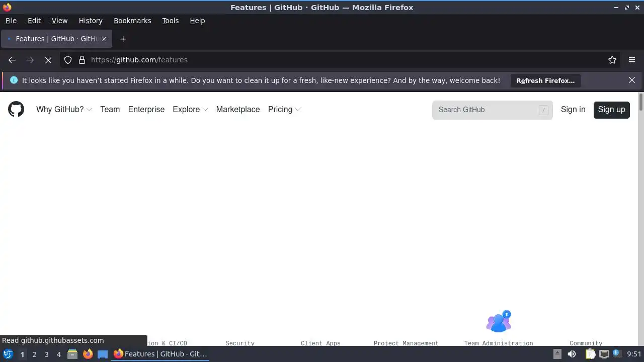Click the Client Apps features link
Screen dimensions: 644x362
320,343
